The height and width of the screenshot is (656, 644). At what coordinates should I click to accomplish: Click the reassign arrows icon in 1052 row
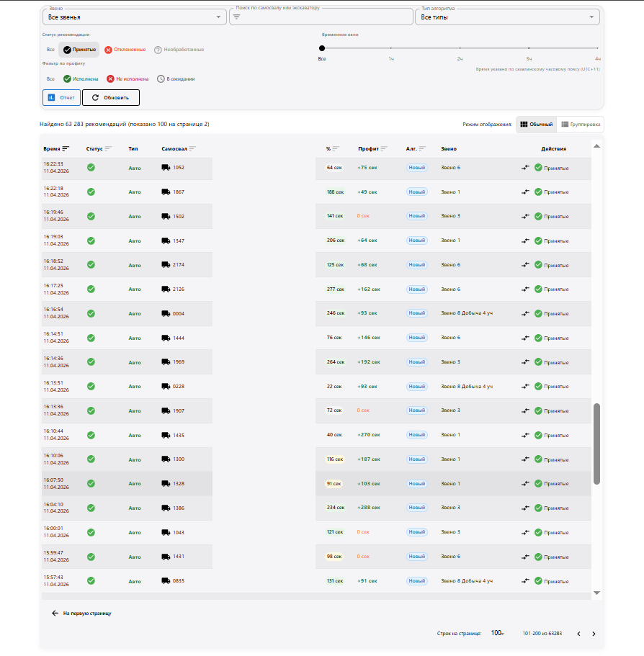[525, 168]
